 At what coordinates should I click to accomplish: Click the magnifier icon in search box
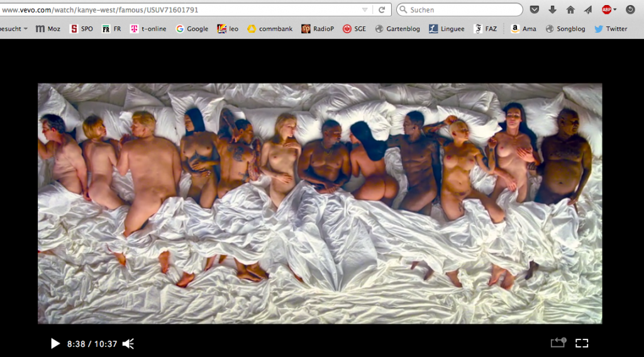pyautogui.click(x=403, y=9)
